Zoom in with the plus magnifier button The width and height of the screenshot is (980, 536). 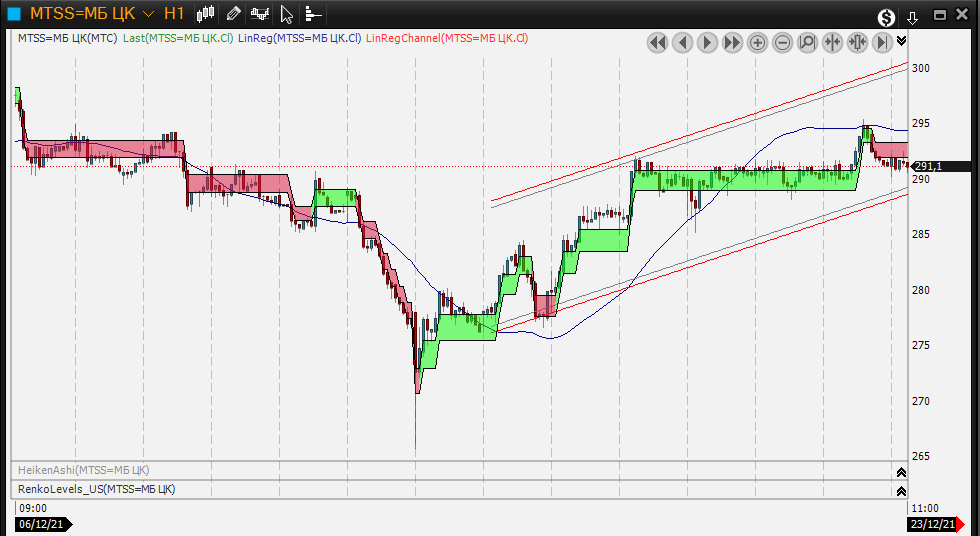(757, 42)
